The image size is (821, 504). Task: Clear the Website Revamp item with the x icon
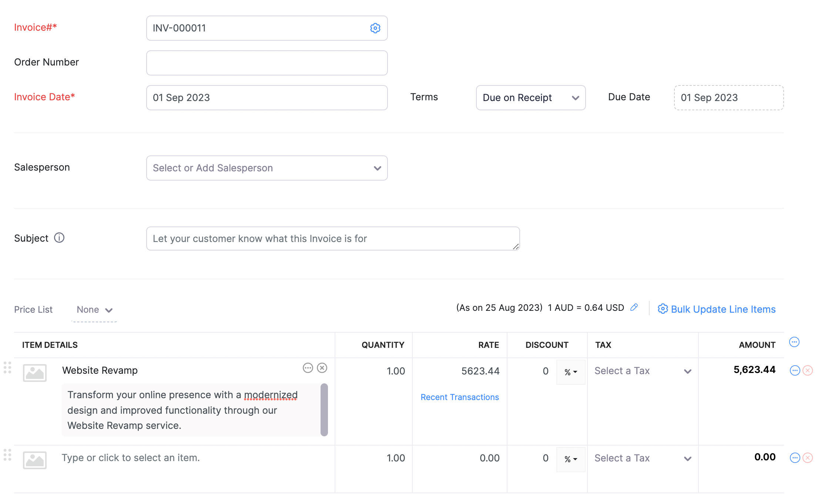click(x=322, y=368)
